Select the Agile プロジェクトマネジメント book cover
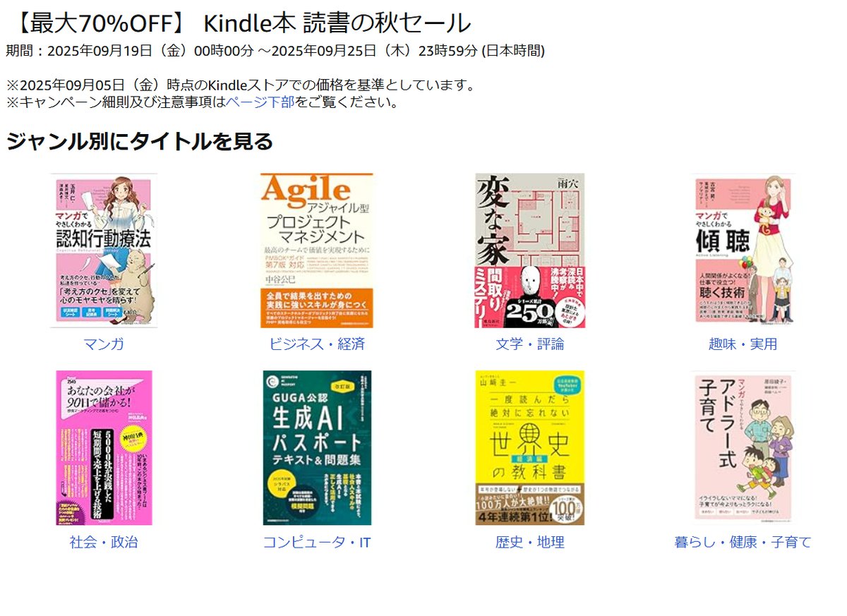847x616 pixels. click(317, 250)
